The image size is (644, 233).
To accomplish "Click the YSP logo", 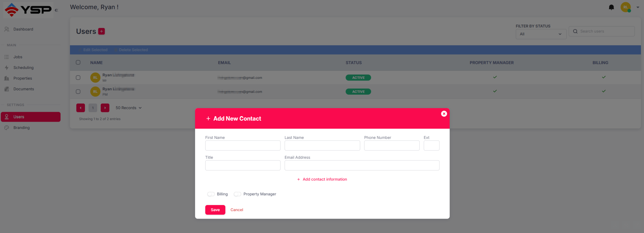I will pos(28,10).
